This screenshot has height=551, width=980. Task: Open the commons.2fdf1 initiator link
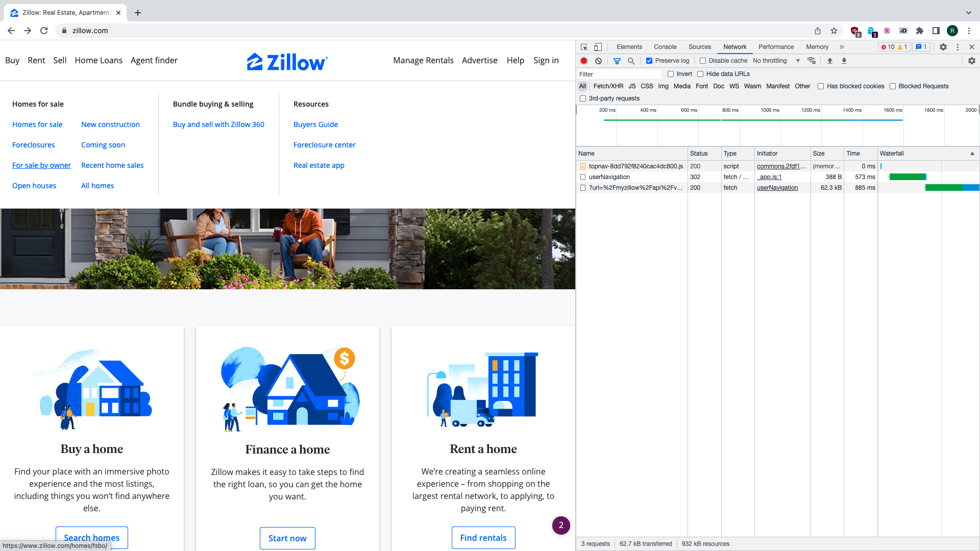click(x=781, y=166)
